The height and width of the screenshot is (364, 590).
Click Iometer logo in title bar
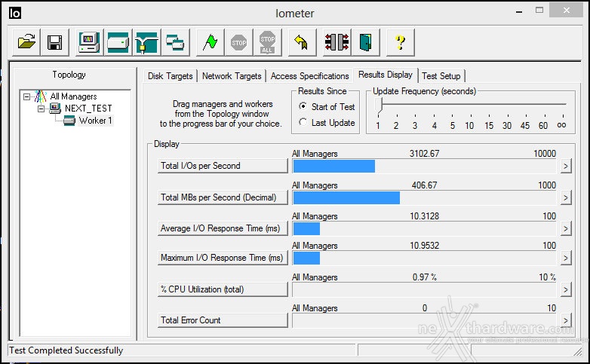(x=14, y=13)
